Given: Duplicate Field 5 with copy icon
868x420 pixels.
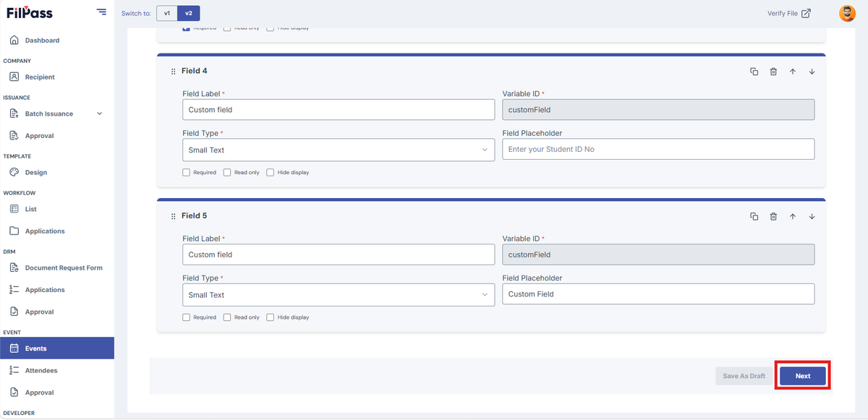Looking at the screenshot, I should (754, 216).
